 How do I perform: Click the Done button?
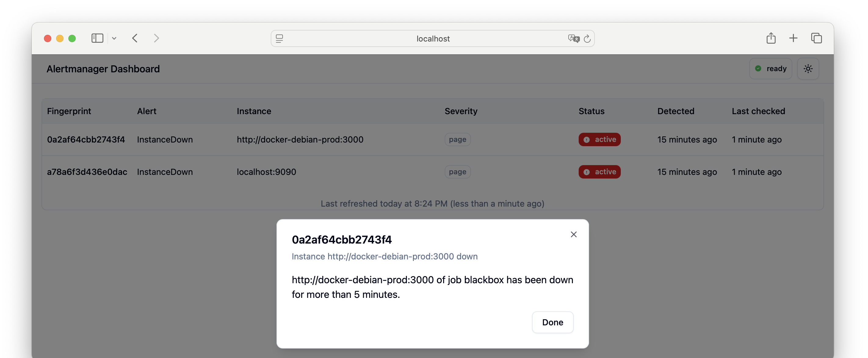click(x=552, y=322)
